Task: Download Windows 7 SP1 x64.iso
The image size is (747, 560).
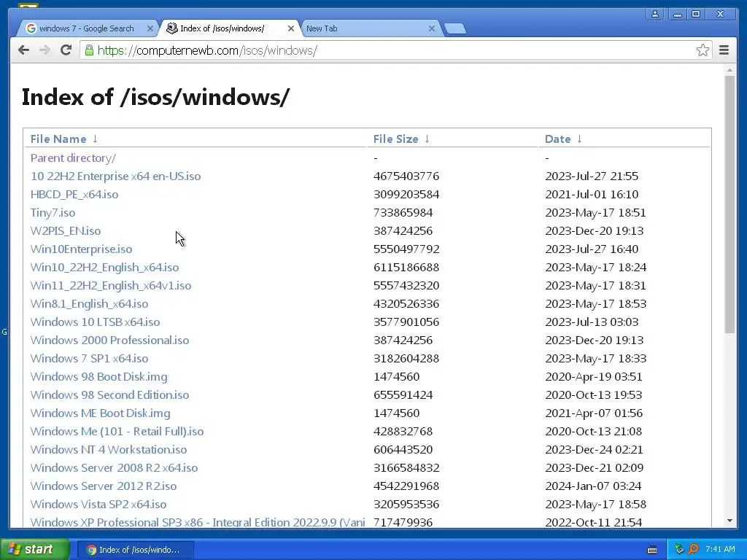Action: click(x=89, y=359)
